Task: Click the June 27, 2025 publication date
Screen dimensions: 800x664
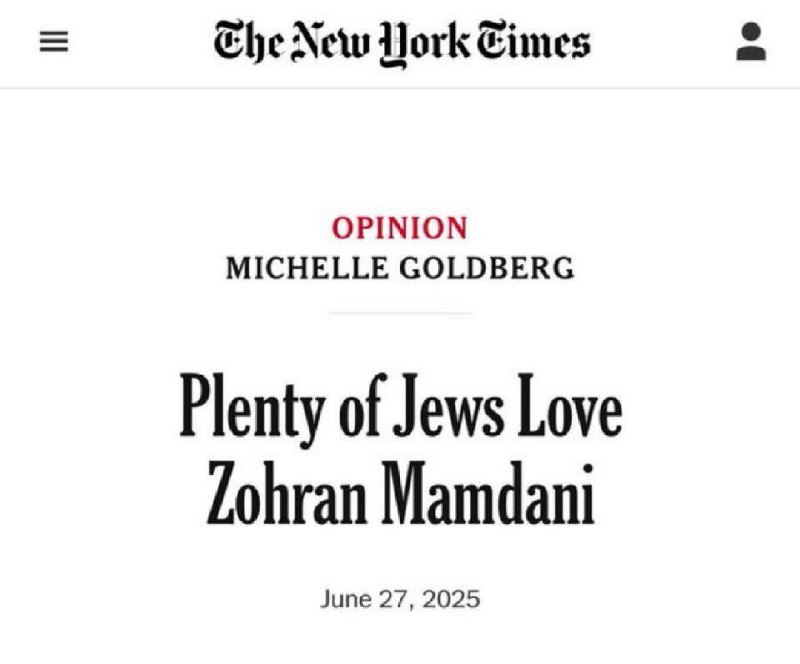Action: click(400, 599)
